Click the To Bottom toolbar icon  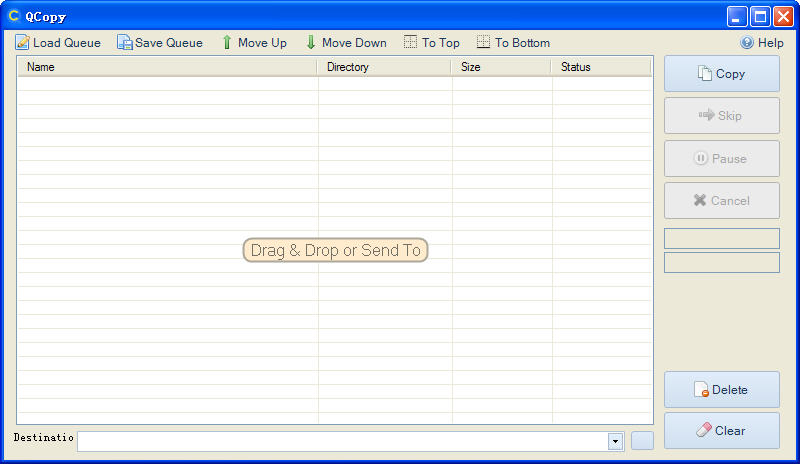click(483, 42)
